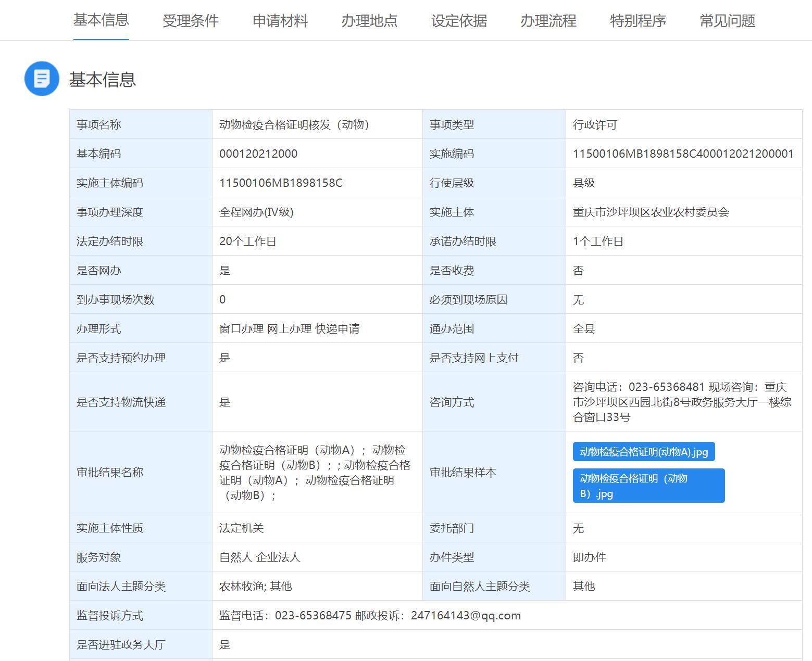
Task: Click 是 value beside 是否网办
Action: [x=224, y=270]
